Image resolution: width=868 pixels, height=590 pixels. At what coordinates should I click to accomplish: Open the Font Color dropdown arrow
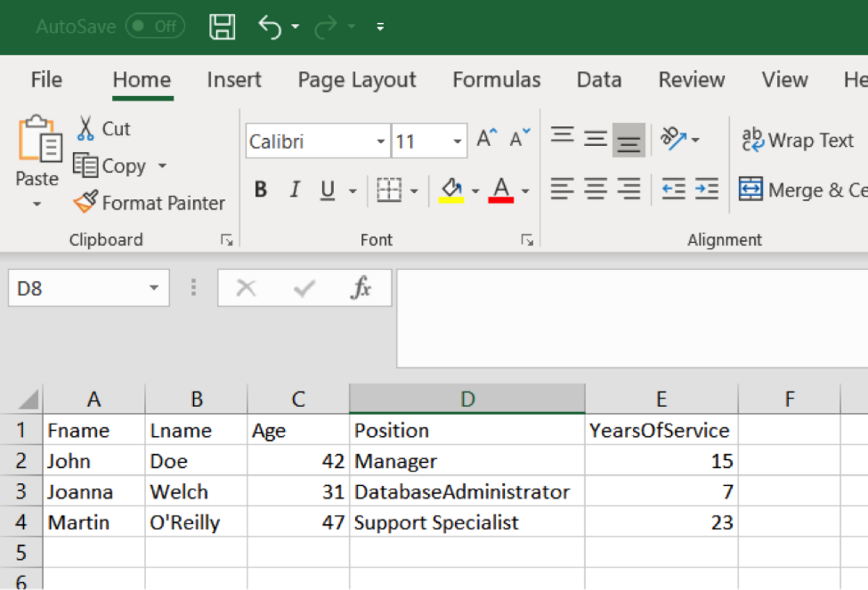click(526, 192)
